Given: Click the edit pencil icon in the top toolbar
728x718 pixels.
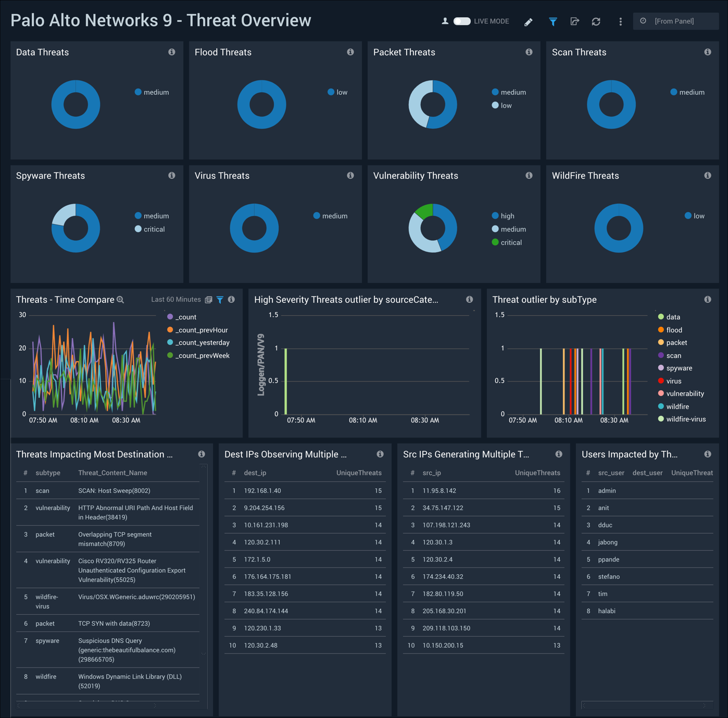Looking at the screenshot, I should 528,21.
